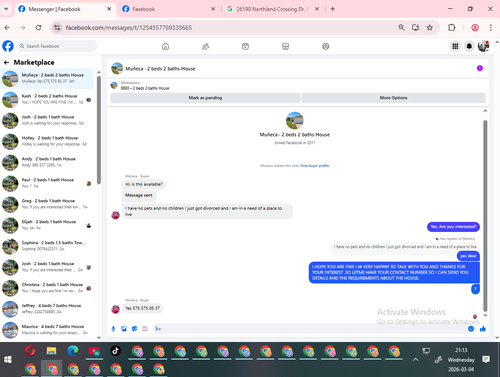Open the Groups icon in top navigation

[x=326, y=46]
